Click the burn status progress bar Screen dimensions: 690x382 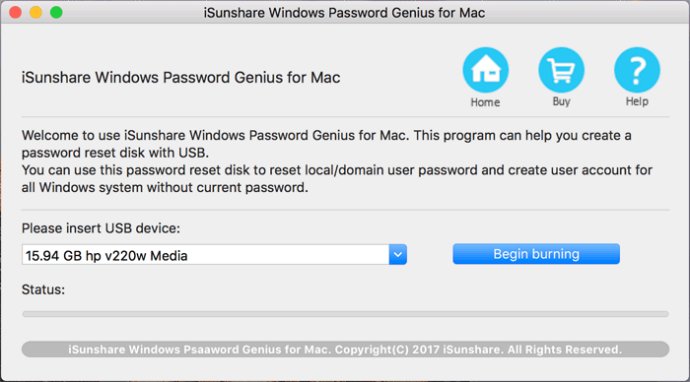pyautogui.click(x=345, y=314)
